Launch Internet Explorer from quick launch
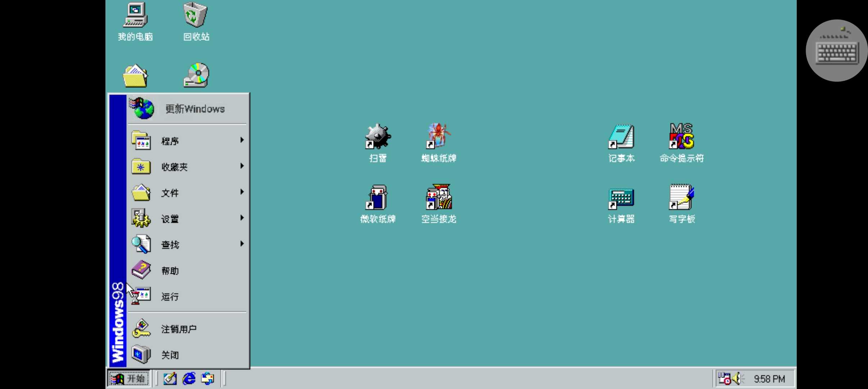The width and height of the screenshot is (868, 389). [189, 379]
